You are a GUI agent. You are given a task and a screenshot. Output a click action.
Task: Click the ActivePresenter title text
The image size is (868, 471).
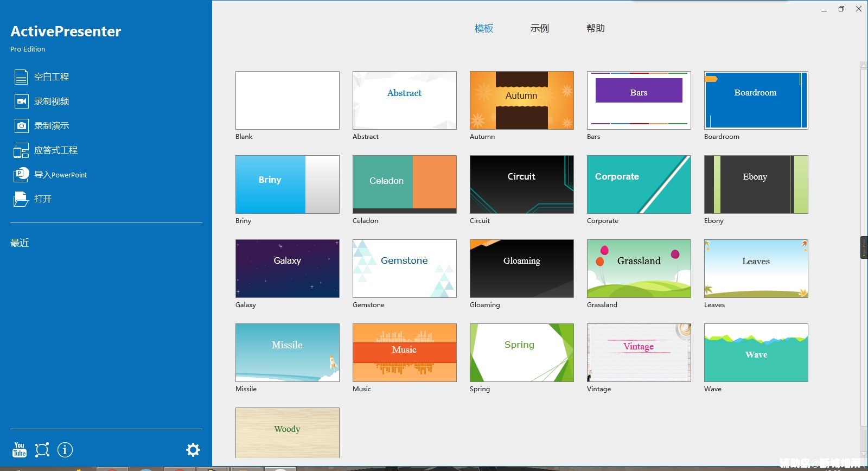[66, 31]
